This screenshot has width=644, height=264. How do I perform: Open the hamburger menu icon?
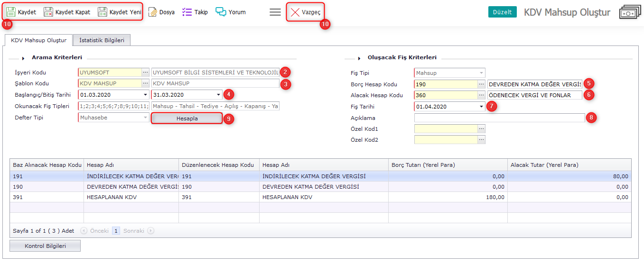[x=275, y=12]
